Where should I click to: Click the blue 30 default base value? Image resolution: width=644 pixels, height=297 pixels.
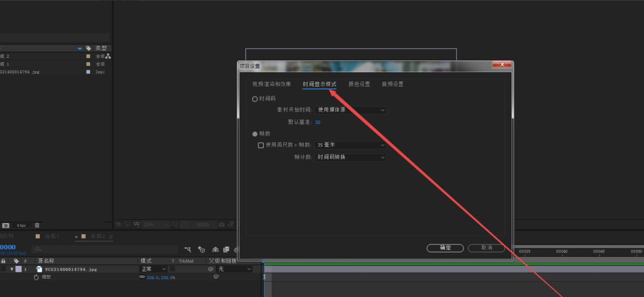coord(317,122)
